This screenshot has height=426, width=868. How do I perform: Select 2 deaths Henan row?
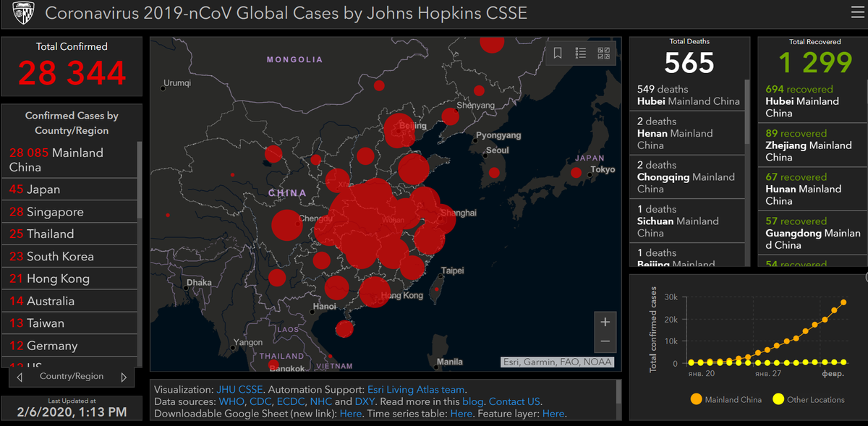point(687,133)
